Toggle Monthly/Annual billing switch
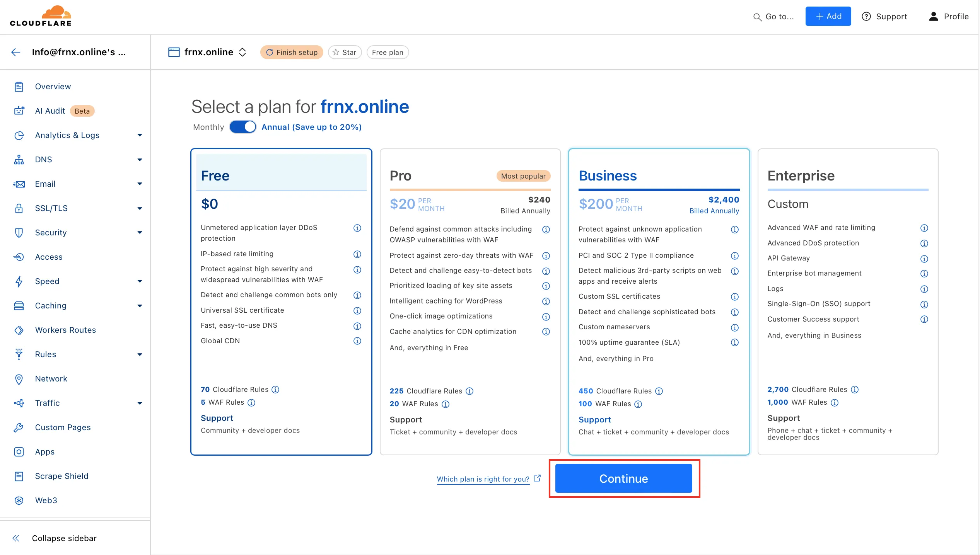This screenshot has height=555, width=980. (243, 127)
